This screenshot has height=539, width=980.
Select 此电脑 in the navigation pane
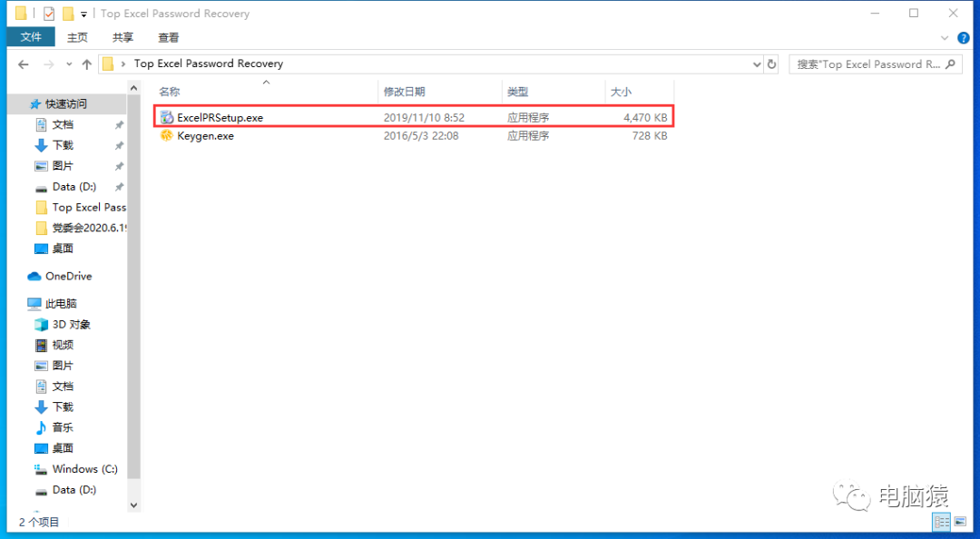61,303
